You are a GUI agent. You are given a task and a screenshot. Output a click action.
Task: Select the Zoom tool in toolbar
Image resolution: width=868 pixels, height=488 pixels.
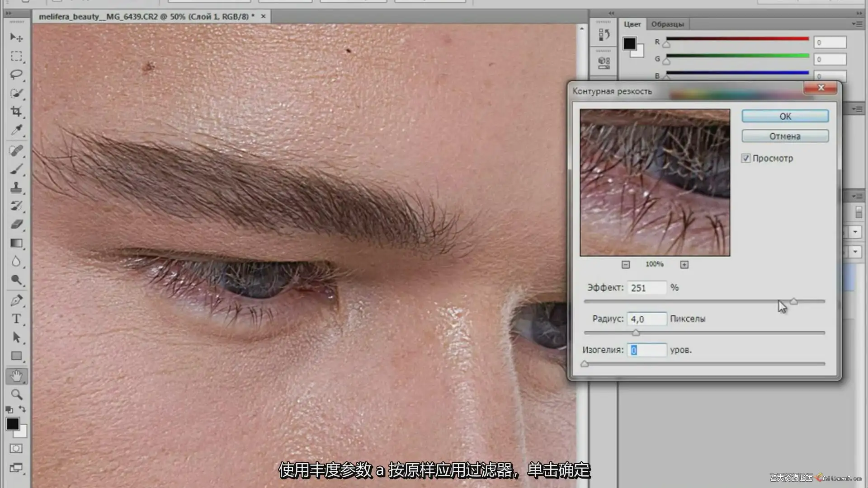[16, 394]
